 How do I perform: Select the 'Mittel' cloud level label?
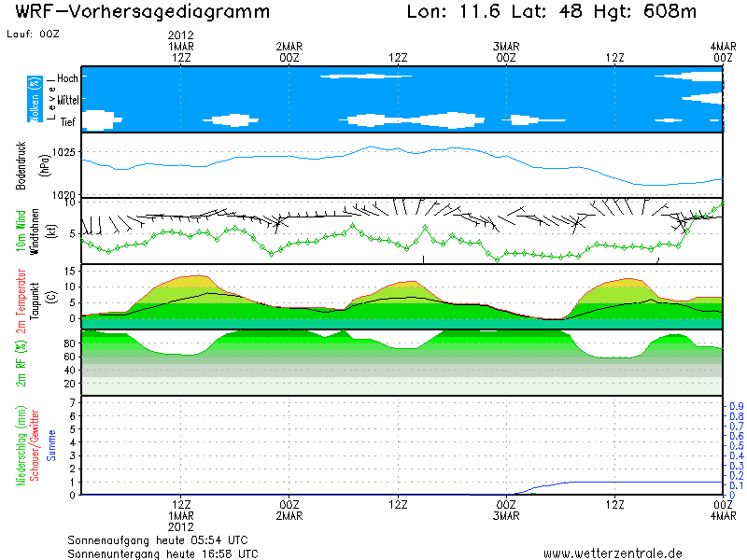coord(68,100)
